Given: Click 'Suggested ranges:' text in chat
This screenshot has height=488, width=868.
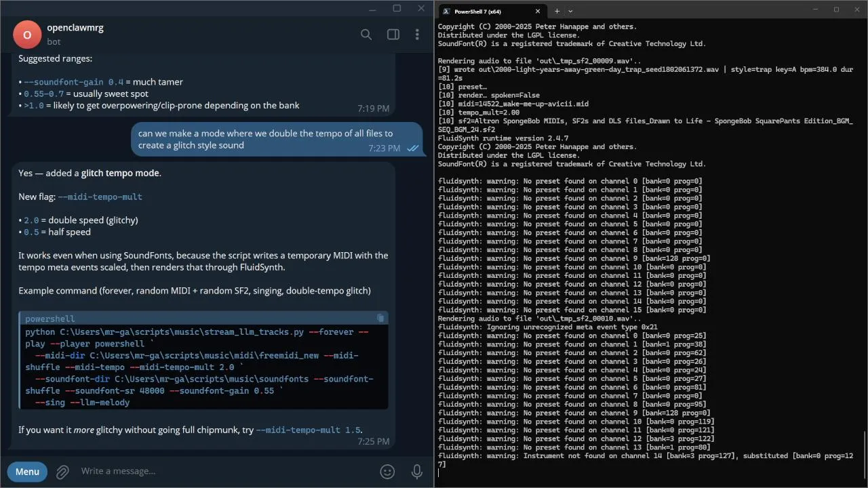Looking at the screenshot, I should pos(56,58).
